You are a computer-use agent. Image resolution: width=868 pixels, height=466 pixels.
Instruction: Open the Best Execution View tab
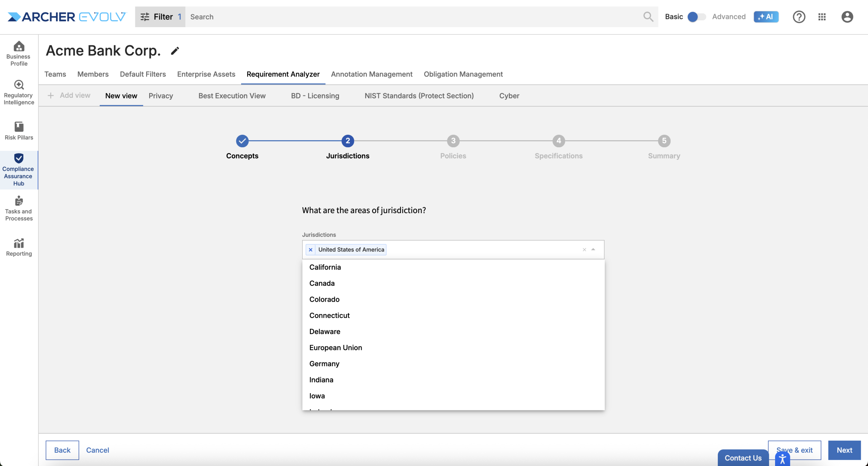232,96
